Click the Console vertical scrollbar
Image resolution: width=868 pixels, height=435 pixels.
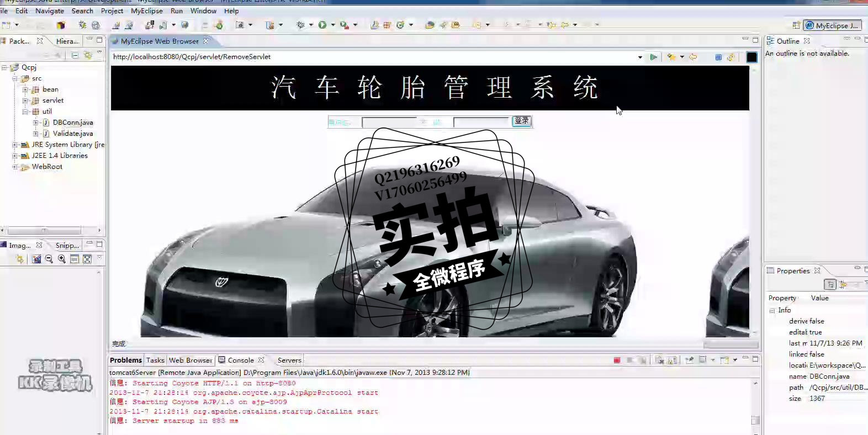(755, 420)
